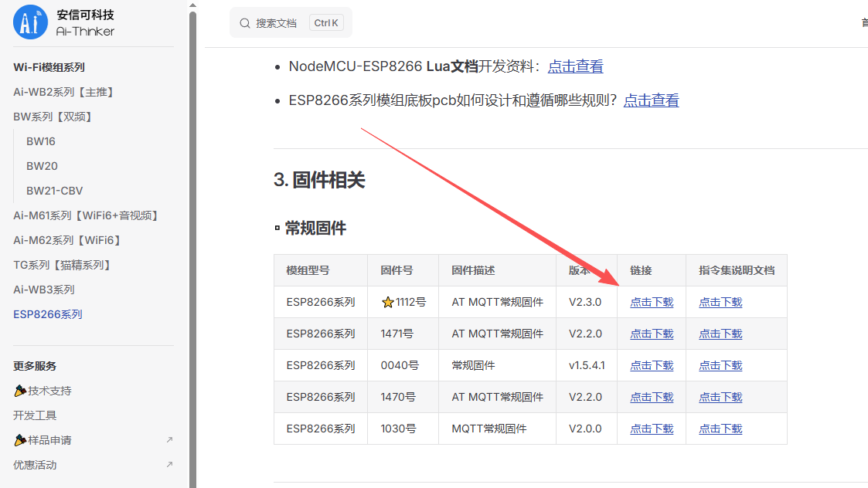Screen dimensions: 868x488
Task: Download firmware link for 1470号 row
Action: (652, 397)
